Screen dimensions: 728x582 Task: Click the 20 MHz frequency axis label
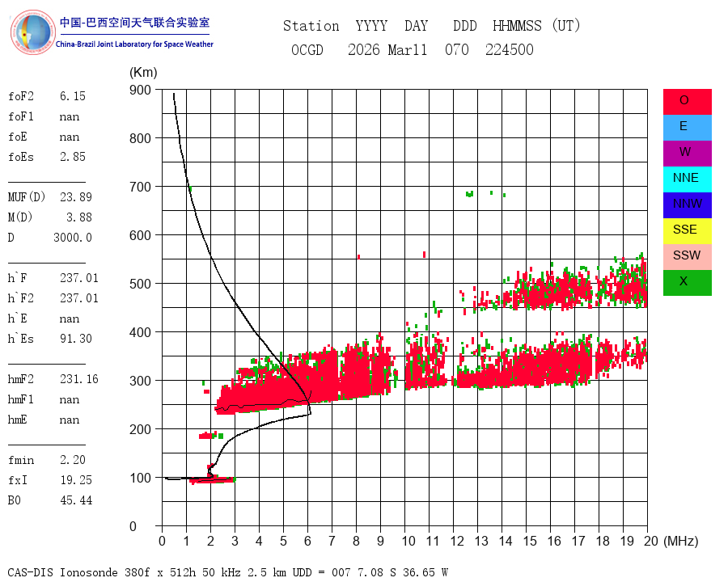[x=651, y=541]
